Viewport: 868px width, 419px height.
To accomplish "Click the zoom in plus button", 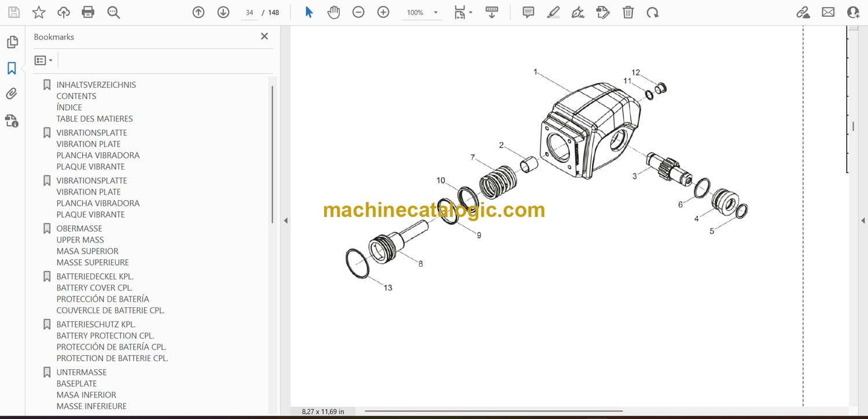I will point(383,12).
